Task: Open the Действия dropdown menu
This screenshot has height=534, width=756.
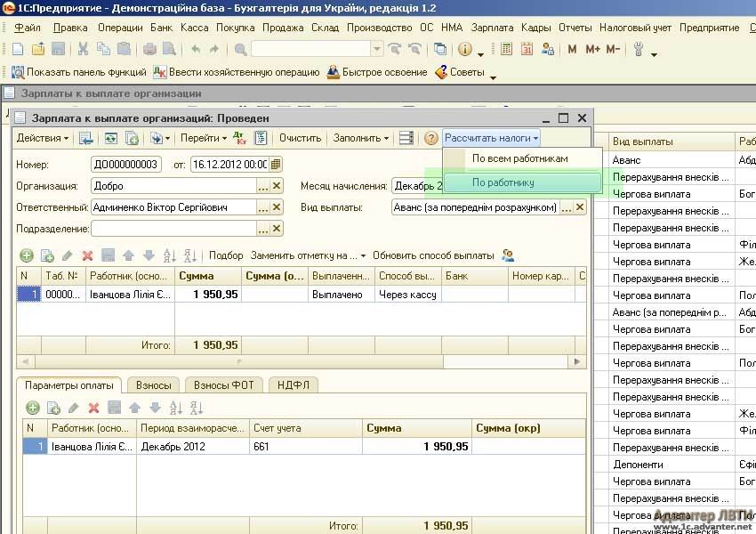Action: 43,138
